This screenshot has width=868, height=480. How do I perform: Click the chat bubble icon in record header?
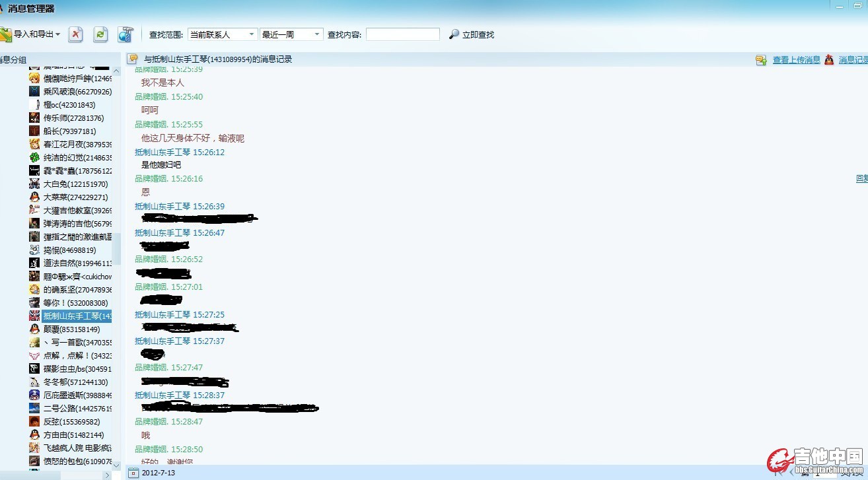[132, 59]
